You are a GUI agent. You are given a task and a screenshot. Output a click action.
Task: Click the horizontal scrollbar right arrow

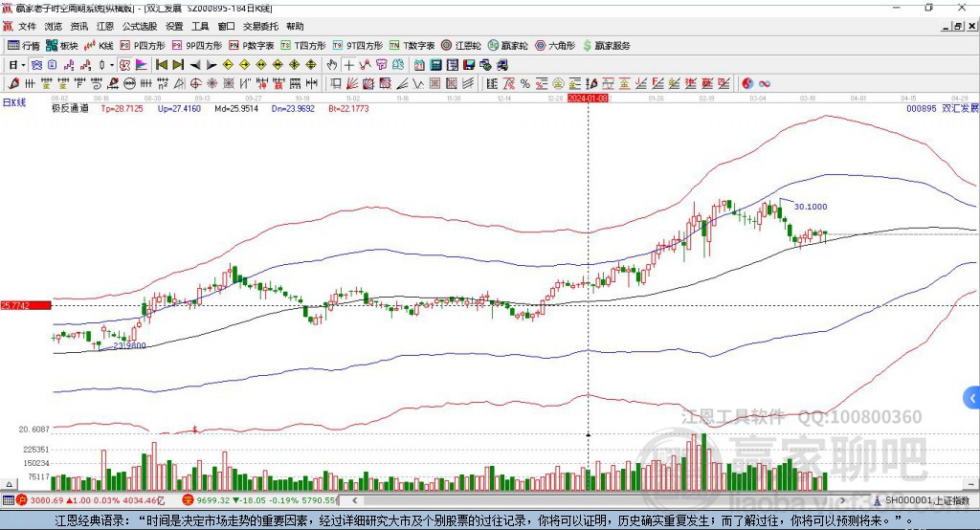(842, 500)
